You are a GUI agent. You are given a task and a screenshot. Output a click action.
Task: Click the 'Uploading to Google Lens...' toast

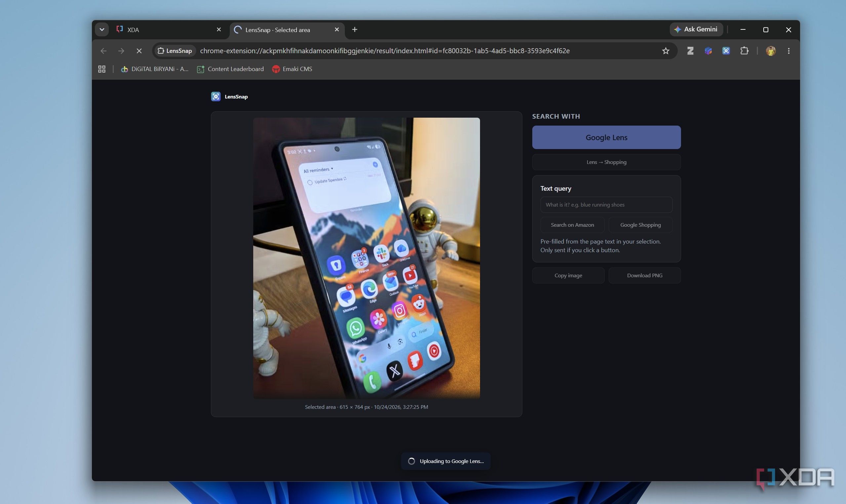click(x=446, y=461)
